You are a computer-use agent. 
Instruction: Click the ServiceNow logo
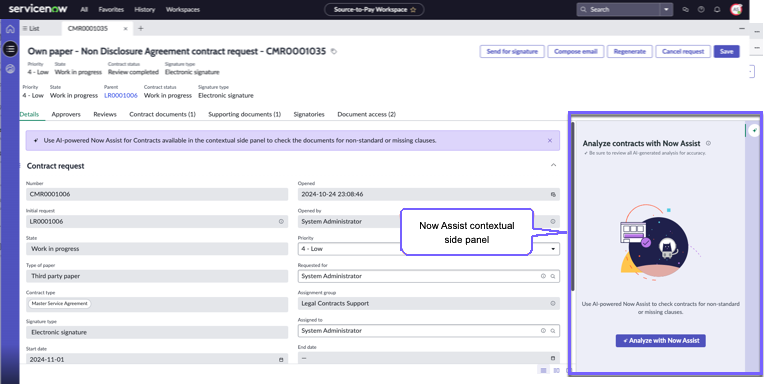tap(38, 9)
